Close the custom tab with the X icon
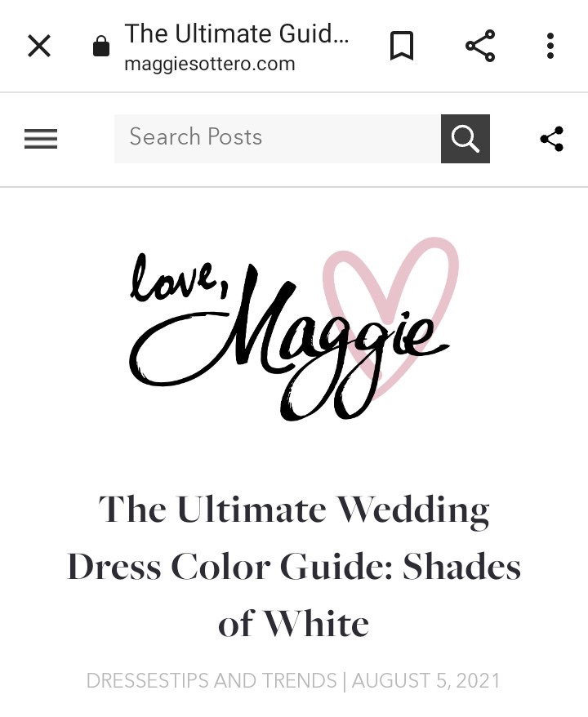Screen dimensions: 588x717 point(39,46)
